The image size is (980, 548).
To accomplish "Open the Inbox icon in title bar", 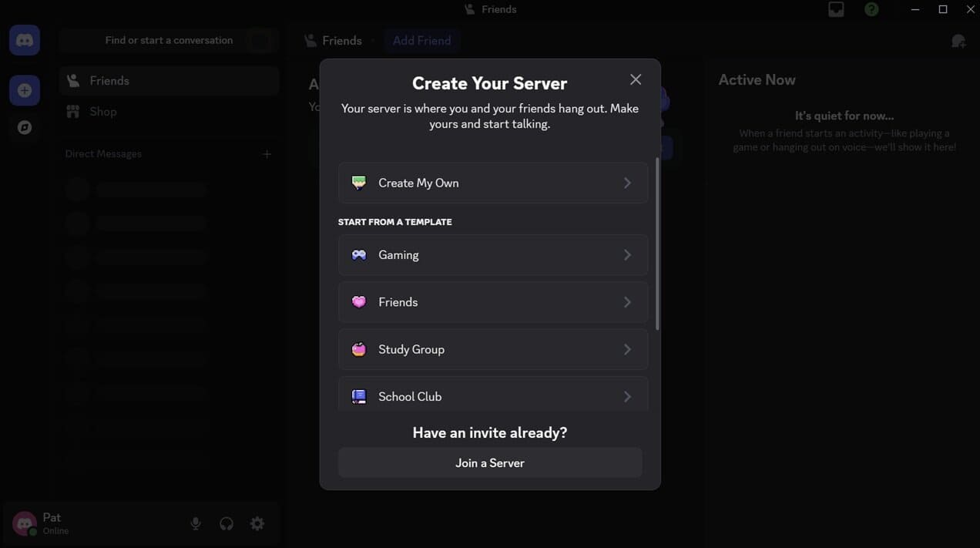I will [836, 9].
